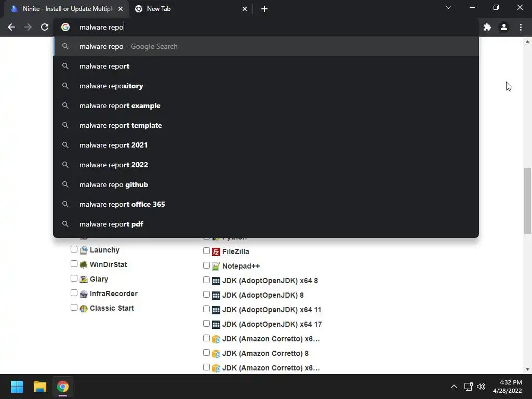The image size is (532, 399).
Task: Click the search icon beside 'malware repository'
Action: (x=65, y=86)
